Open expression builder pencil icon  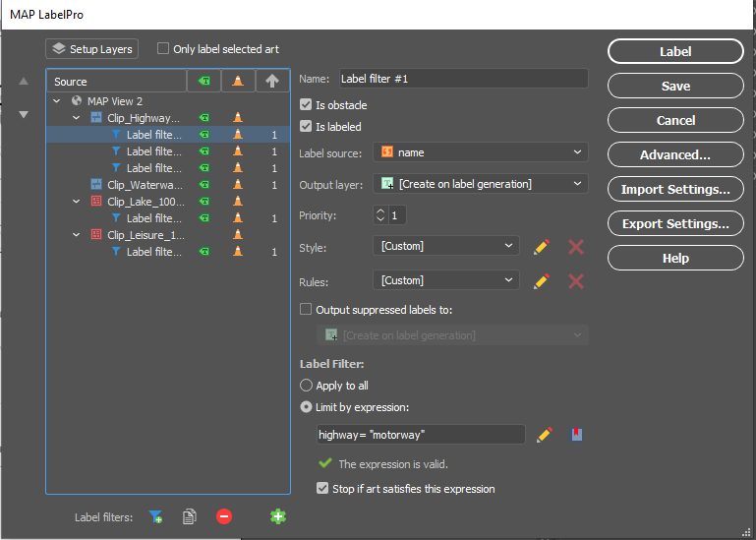tap(545, 435)
